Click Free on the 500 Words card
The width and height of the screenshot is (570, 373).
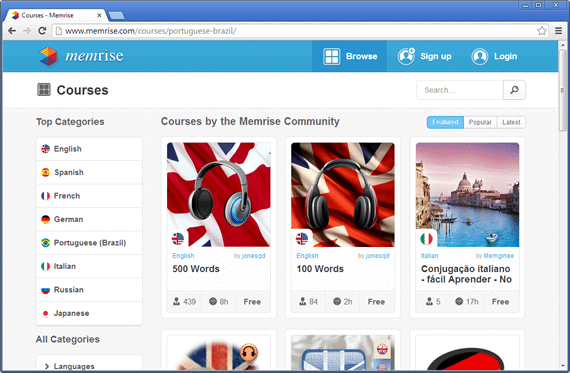tap(252, 302)
